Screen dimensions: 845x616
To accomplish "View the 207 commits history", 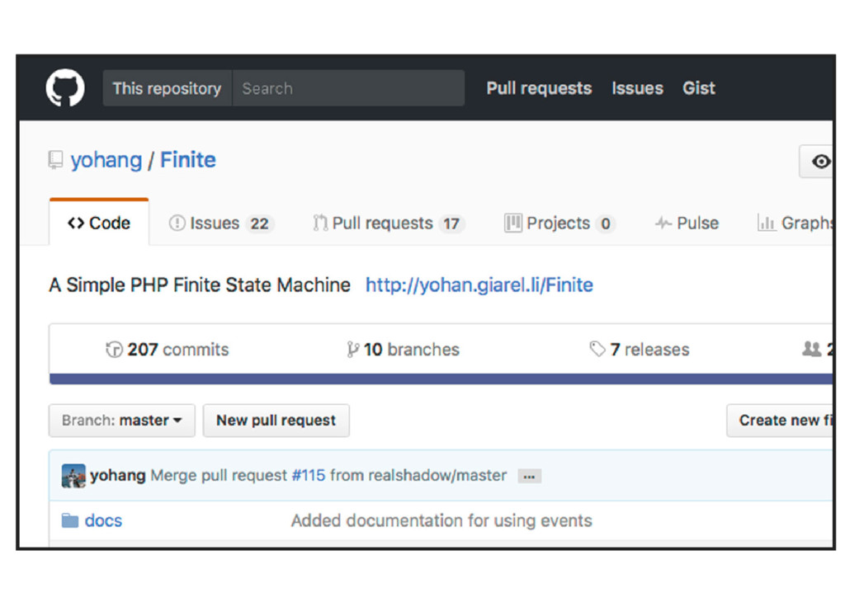I will 168,350.
